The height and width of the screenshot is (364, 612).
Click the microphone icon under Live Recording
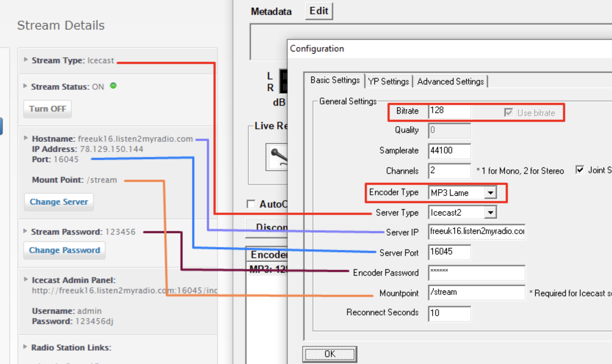click(x=277, y=157)
